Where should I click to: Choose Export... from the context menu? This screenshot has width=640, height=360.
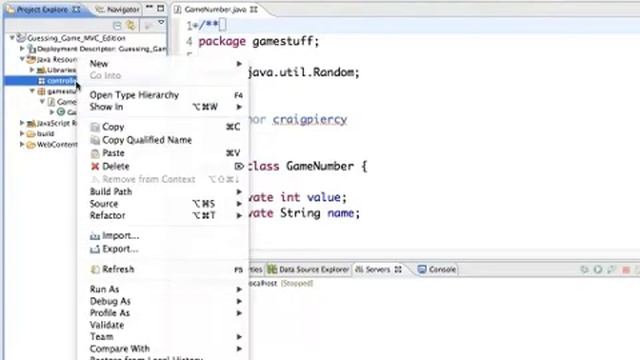click(x=163, y=249)
